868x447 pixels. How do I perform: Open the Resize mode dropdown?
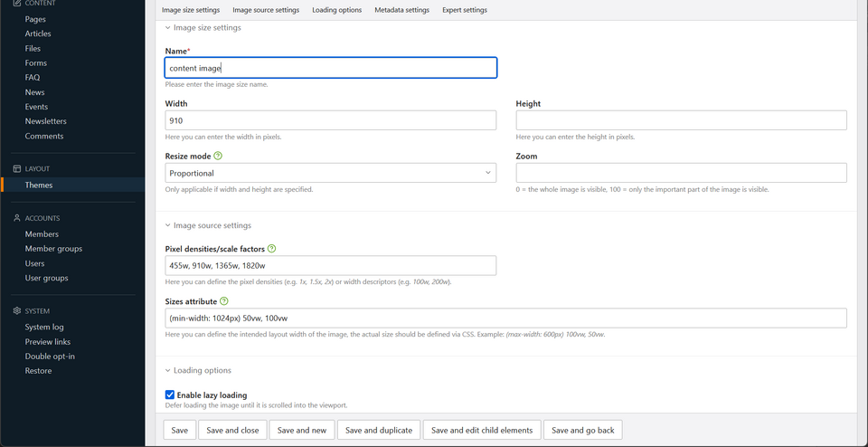330,173
